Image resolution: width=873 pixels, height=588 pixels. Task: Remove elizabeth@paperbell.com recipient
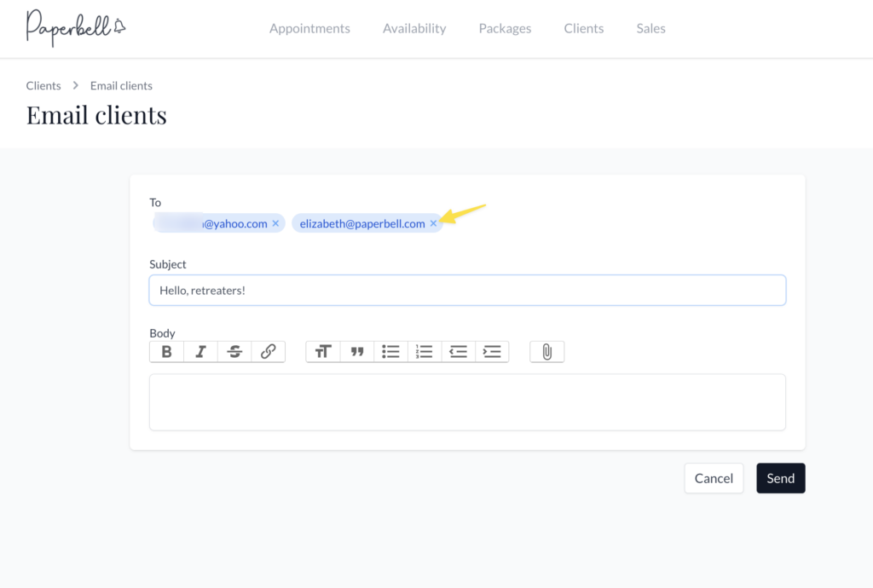tap(433, 223)
